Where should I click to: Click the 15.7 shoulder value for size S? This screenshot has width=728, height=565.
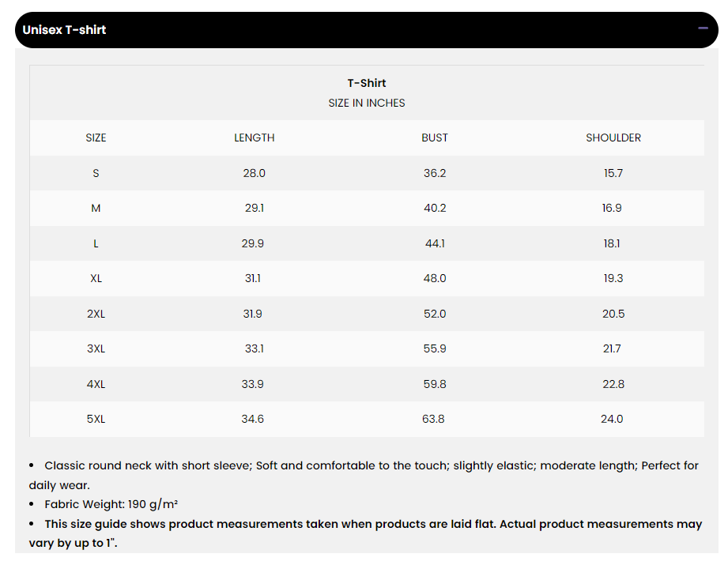click(x=613, y=173)
